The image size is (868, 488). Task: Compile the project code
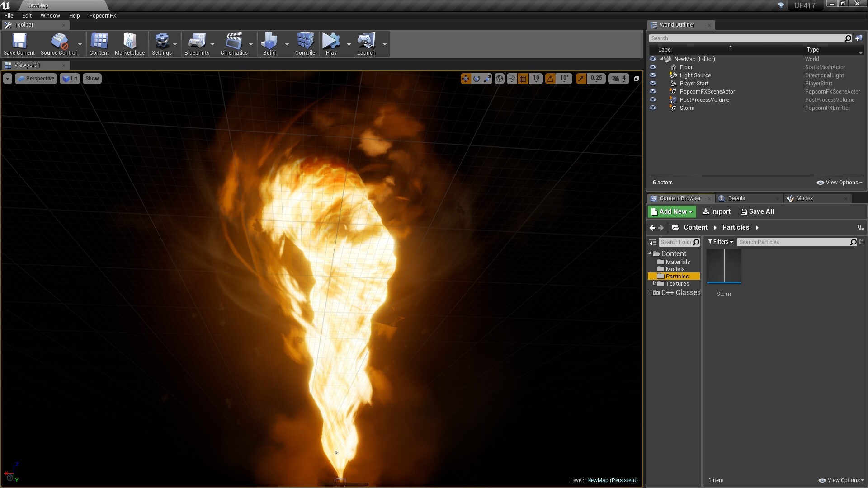click(304, 43)
